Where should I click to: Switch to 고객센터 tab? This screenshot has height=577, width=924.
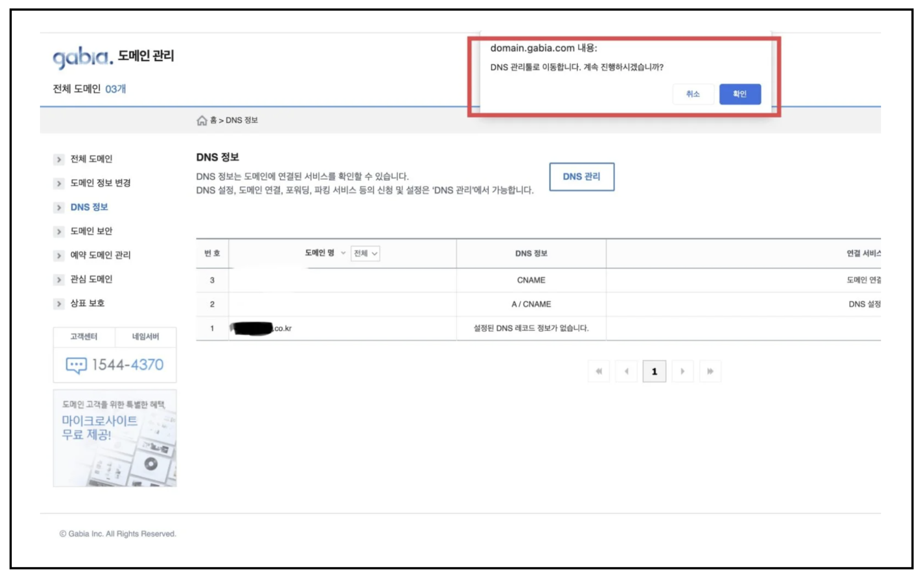point(84,337)
